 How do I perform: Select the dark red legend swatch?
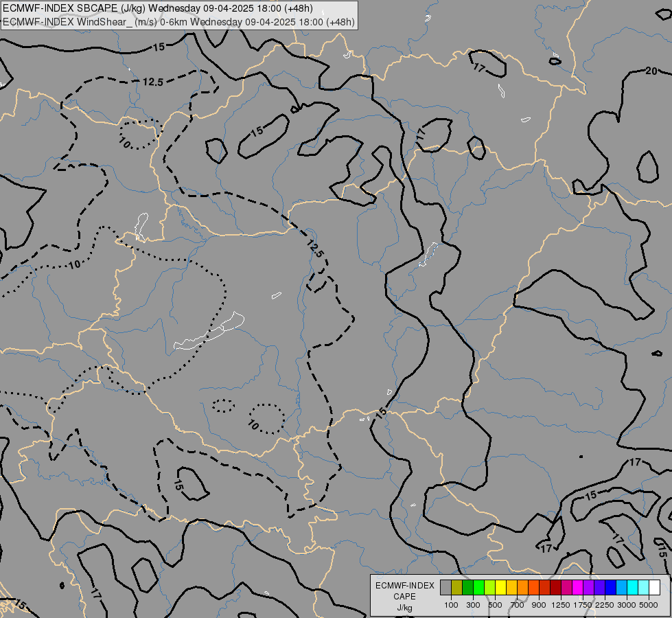pyautogui.click(x=556, y=587)
